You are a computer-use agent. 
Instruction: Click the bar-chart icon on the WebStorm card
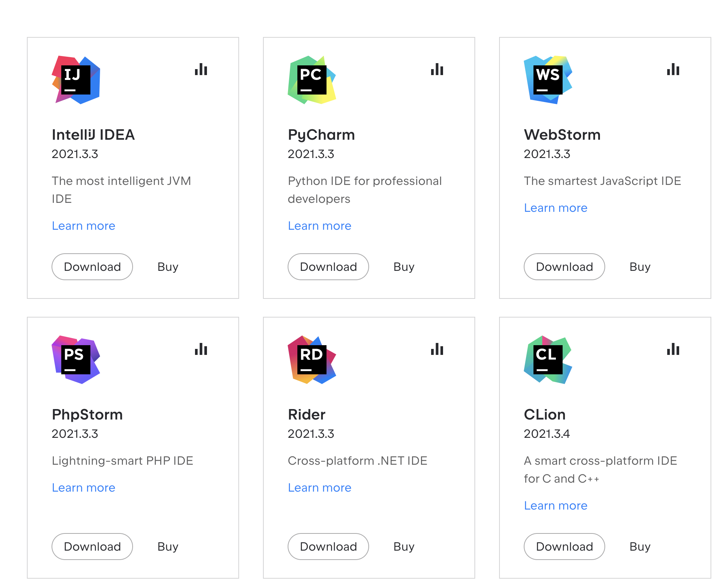coord(673,69)
